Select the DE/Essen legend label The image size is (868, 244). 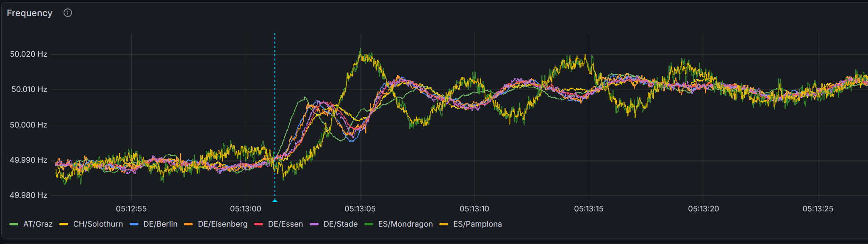[x=285, y=224]
